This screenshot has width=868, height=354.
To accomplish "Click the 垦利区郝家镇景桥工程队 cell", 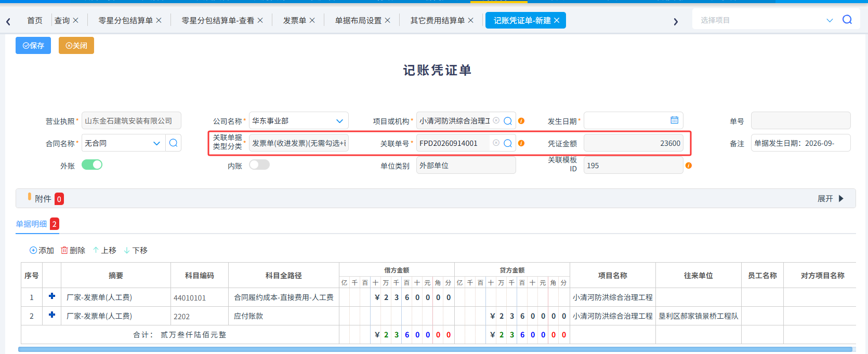I will click(x=699, y=316).
